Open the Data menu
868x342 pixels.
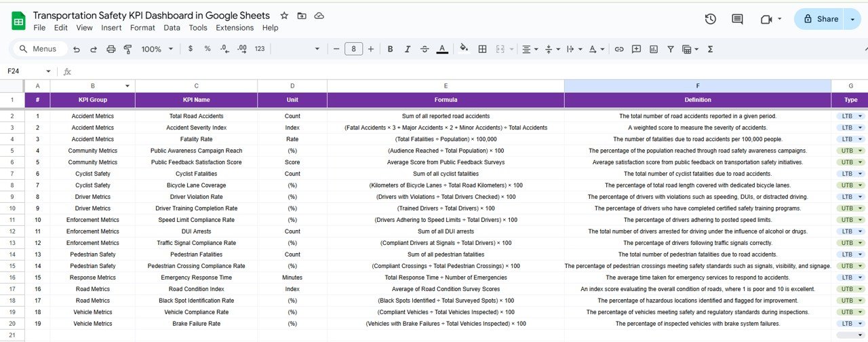[x=172, y=28]
